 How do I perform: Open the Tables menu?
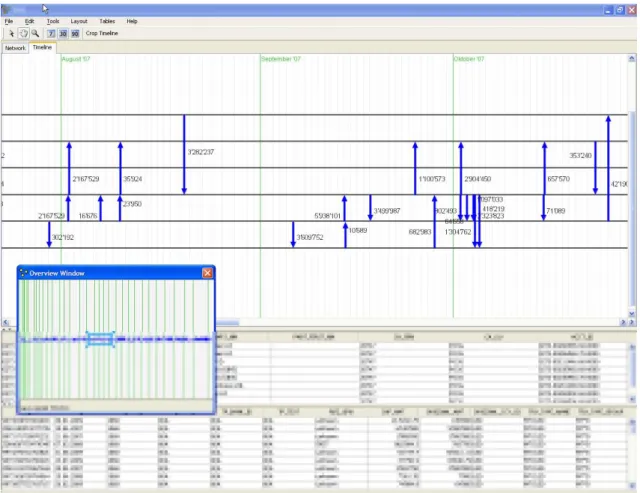(x=107, y=21)
